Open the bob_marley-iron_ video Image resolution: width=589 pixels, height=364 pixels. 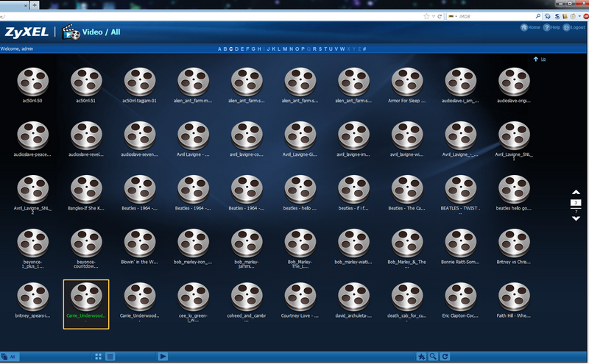coord(193,246)
